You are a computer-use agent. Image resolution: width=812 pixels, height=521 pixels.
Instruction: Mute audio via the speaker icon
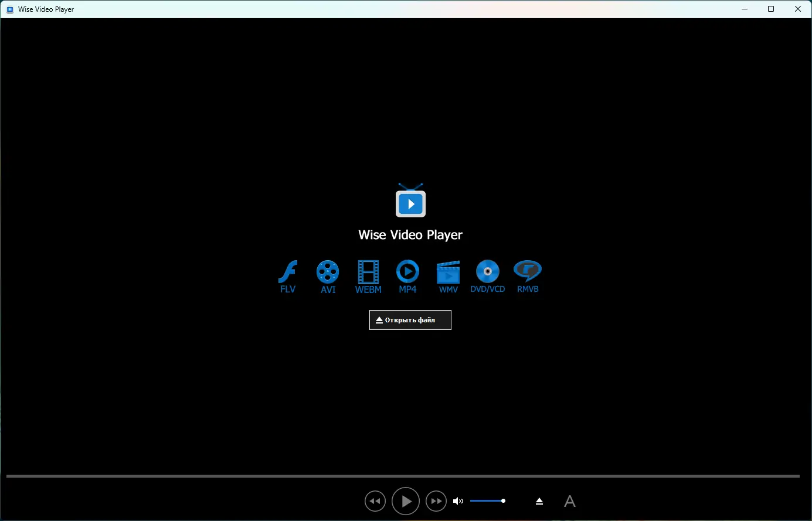coord(458,501)
